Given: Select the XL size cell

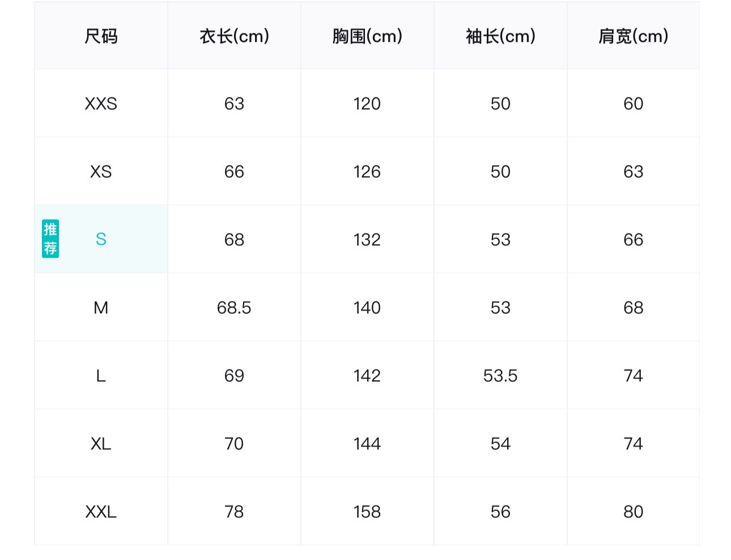Looking at the screenshot, I should (101, 444).
